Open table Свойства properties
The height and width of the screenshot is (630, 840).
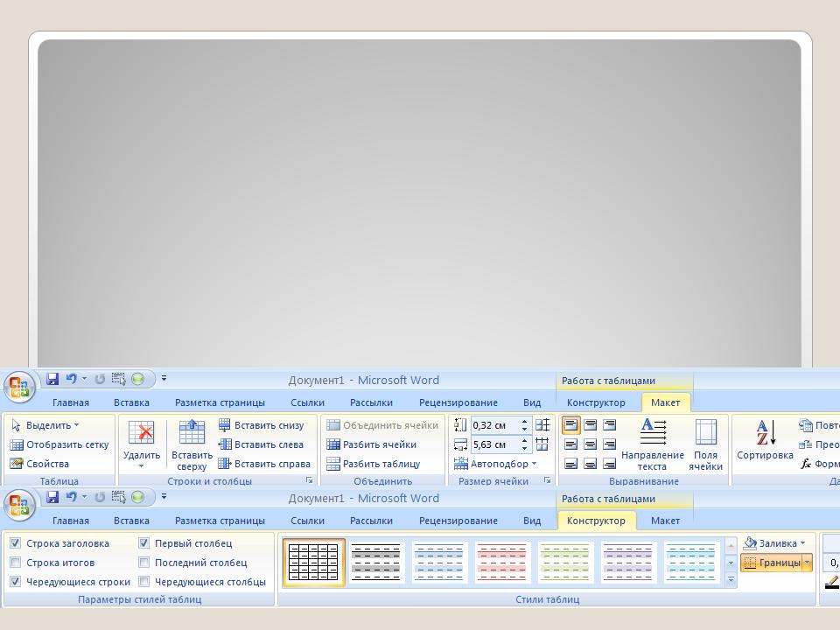(x=39, y=464)
